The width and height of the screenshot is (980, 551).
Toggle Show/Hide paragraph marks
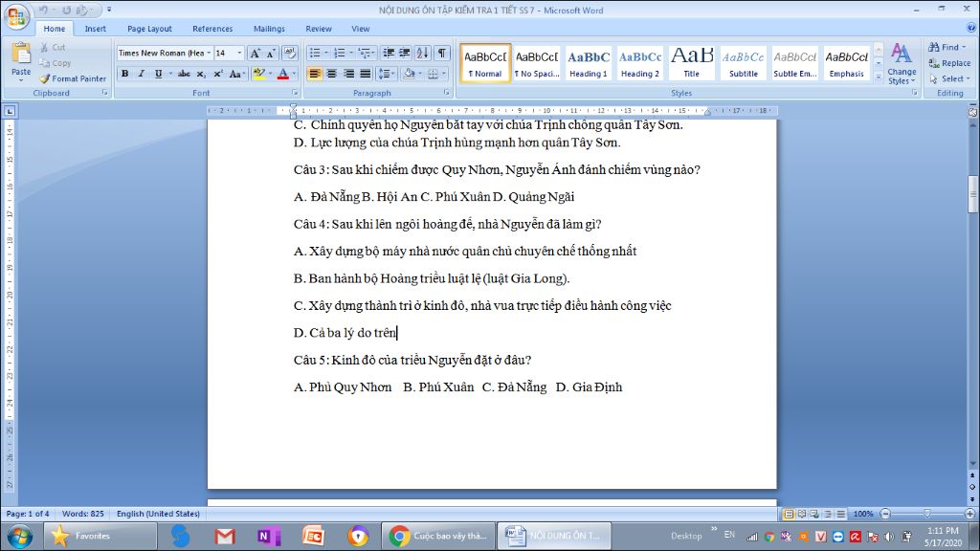(442, 54)
